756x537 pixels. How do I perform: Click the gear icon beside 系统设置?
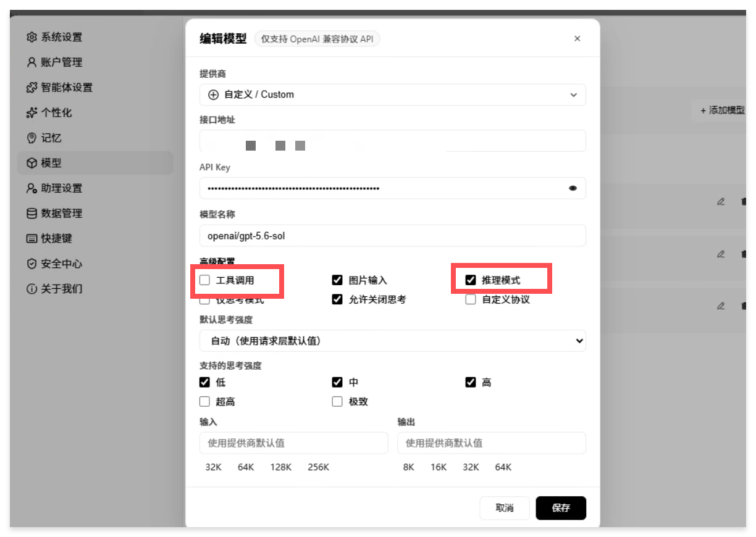[31, 37]
